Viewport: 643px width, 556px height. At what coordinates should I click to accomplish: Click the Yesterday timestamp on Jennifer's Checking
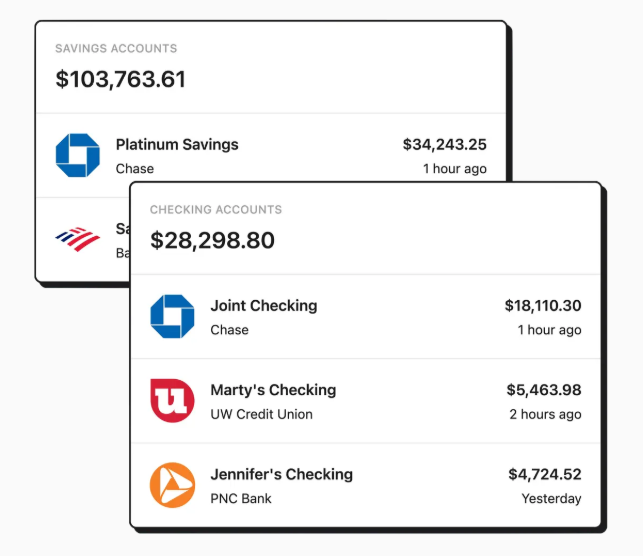tap(551, 498)
